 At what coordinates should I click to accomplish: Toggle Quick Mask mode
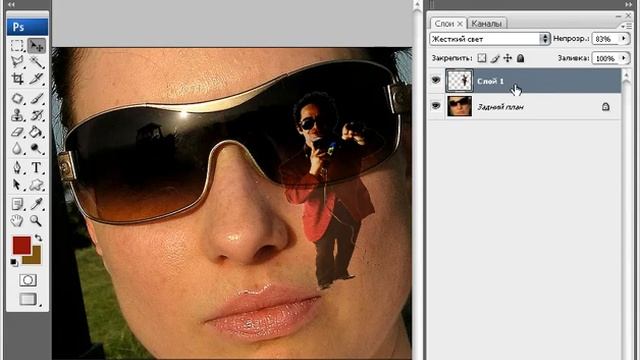pos(27,280)
